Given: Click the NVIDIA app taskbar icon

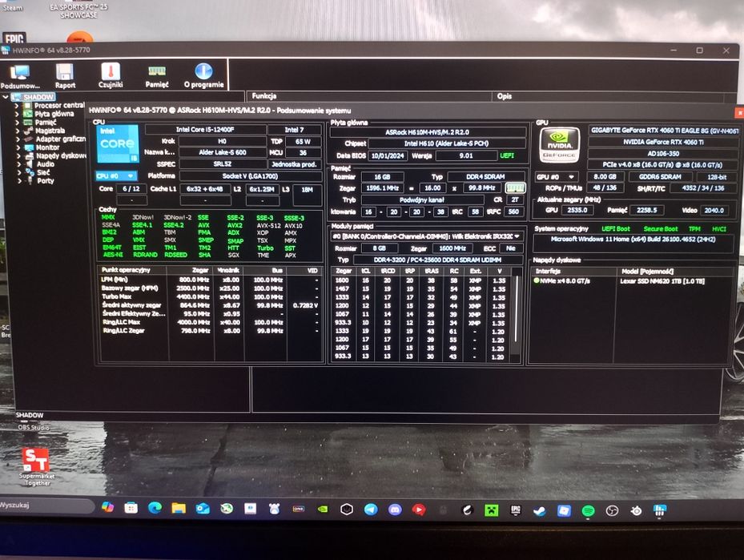Looking at the screenshot, I should point(323,510).
